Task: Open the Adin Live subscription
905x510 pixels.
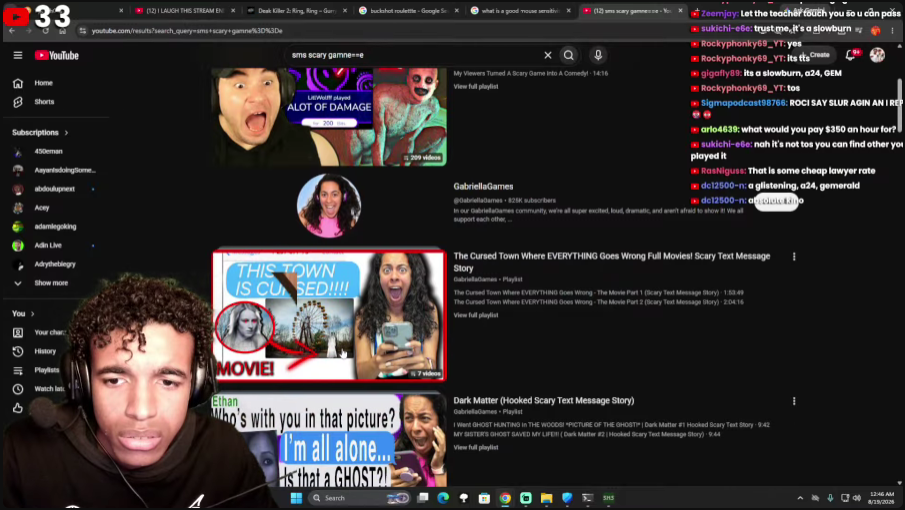Action: pos(48,246)
